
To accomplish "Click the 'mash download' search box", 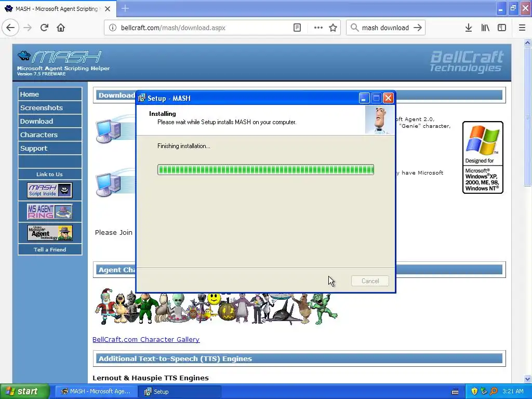I will [385, 28].
